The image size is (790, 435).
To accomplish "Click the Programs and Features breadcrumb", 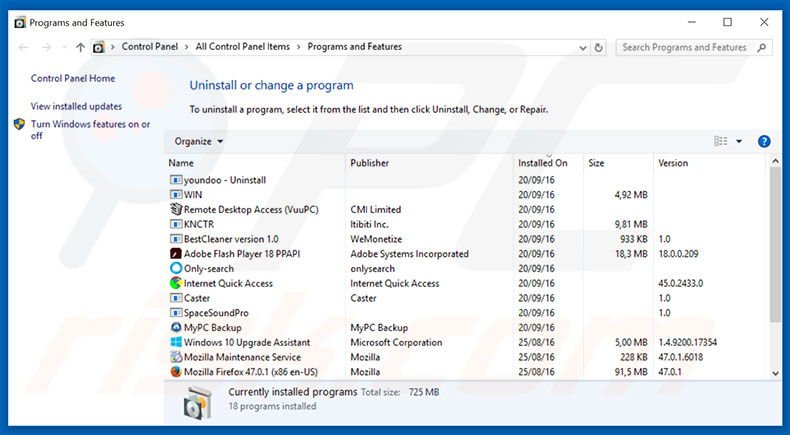I will (355, 47).
